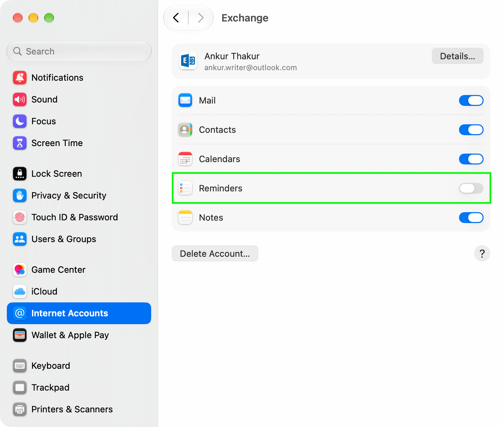The height and width of the screenshot is (427, 504).
Task: Click the Notifications bell icon in sidebar
Action: (x=20, y=78)
